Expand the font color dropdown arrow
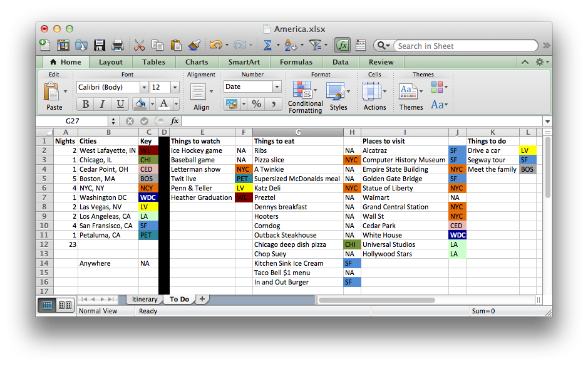 click(176, 104)
